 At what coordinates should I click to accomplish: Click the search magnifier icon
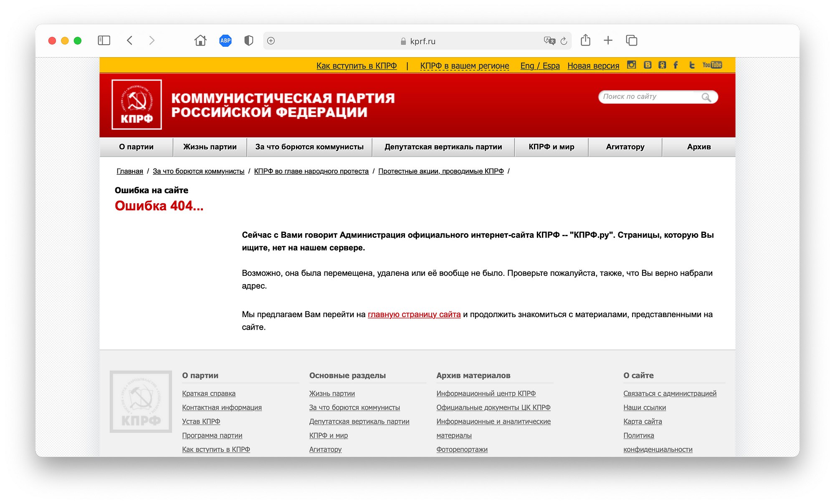[x=706, y=97]
